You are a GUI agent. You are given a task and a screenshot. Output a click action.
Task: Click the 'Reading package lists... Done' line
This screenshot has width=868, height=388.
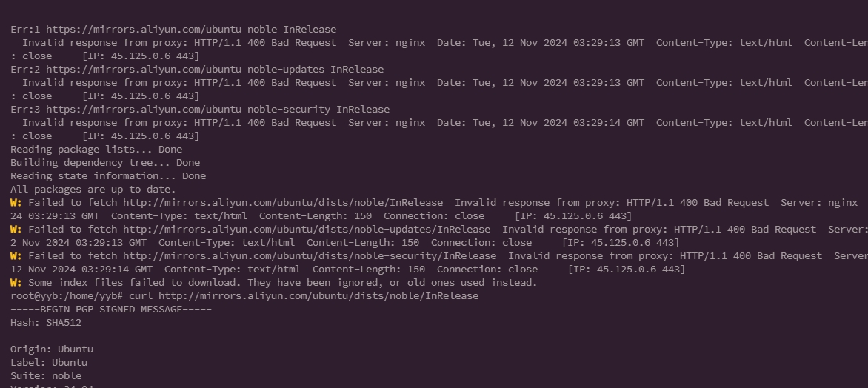[96, 150]
